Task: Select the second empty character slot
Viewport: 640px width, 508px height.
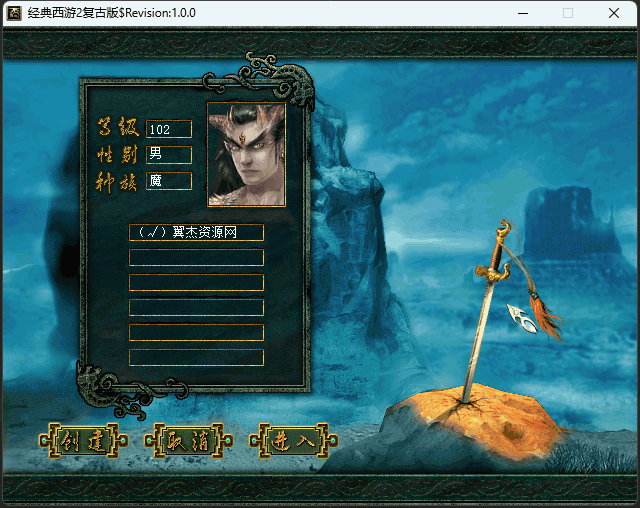Action: pos(196,257)
